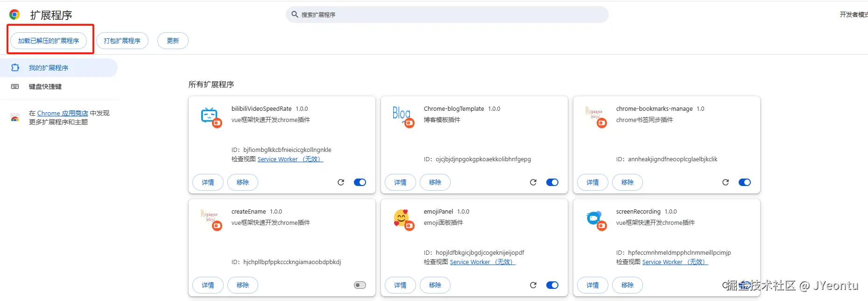Reload the Chrome-blogTemplate extension

tap(533, 182)
